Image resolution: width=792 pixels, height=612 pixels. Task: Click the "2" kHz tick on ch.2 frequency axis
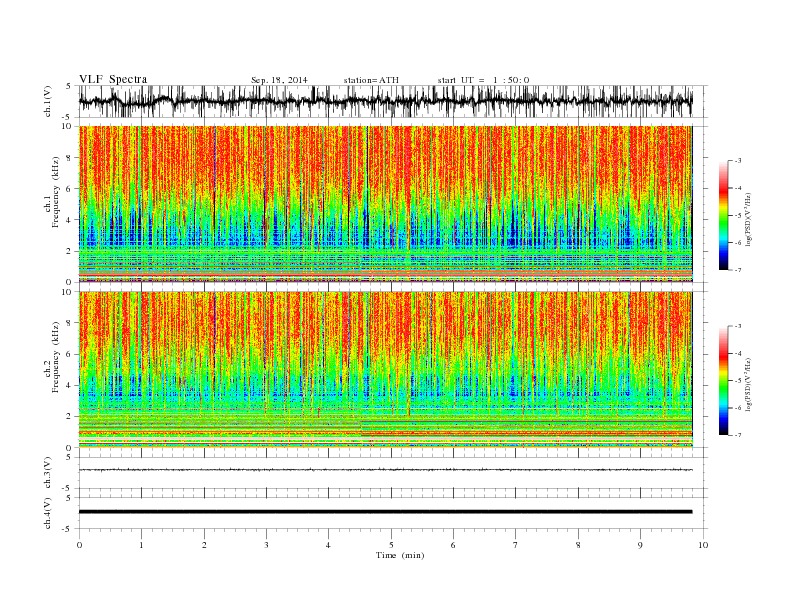click(x=69, y=417)
